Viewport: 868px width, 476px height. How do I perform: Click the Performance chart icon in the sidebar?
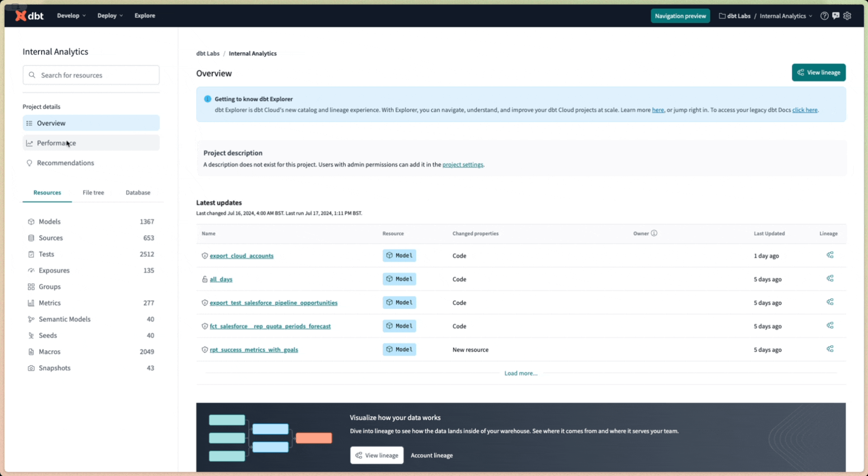pos(30,143)
